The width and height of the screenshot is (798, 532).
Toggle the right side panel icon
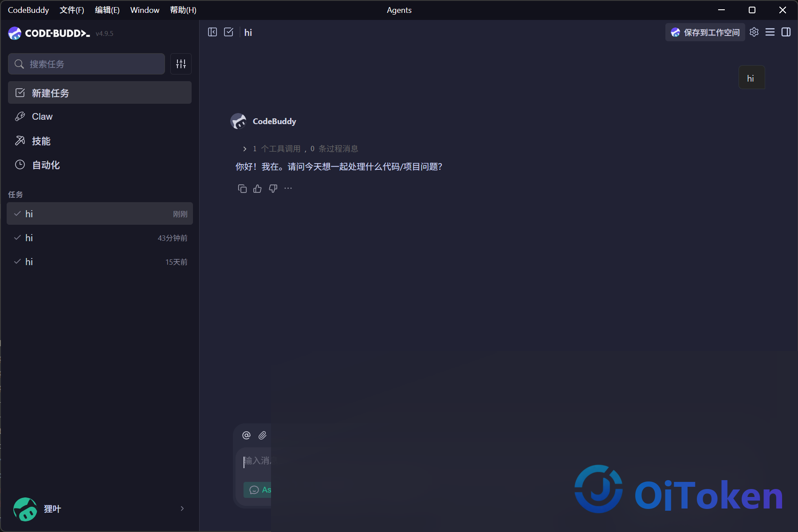pos(786,32)
